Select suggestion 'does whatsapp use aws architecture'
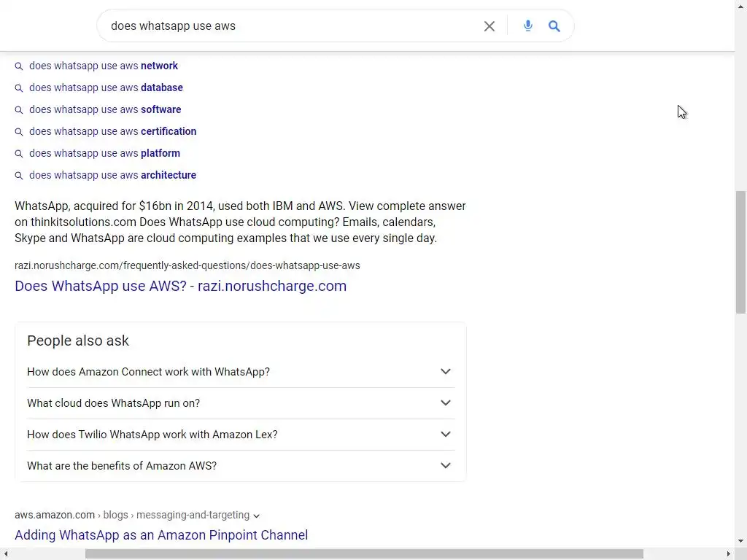The height and width of the screenshot is (560, 747). point(112,175)
